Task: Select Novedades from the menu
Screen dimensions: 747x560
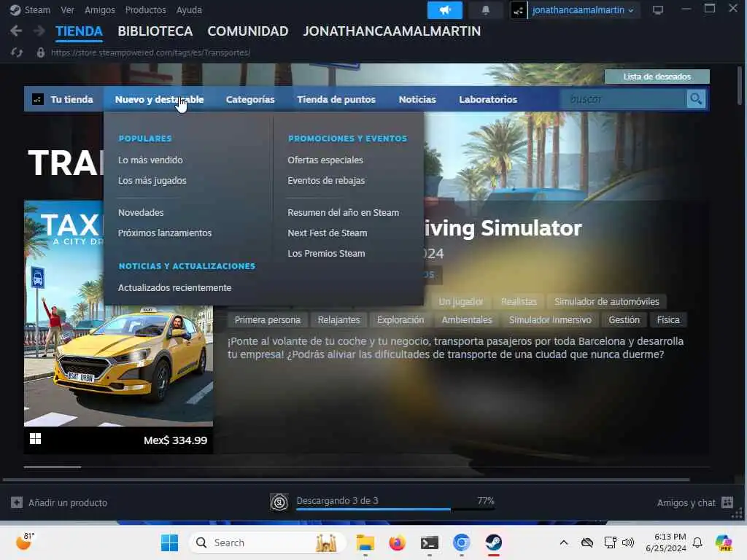Action: [141, 212]
